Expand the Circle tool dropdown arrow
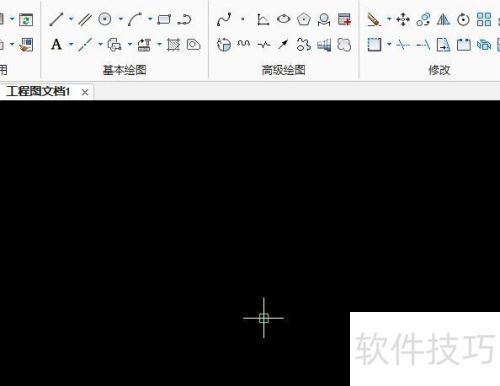This screenshot has height=386, width=500. click(x=121, y=19)
